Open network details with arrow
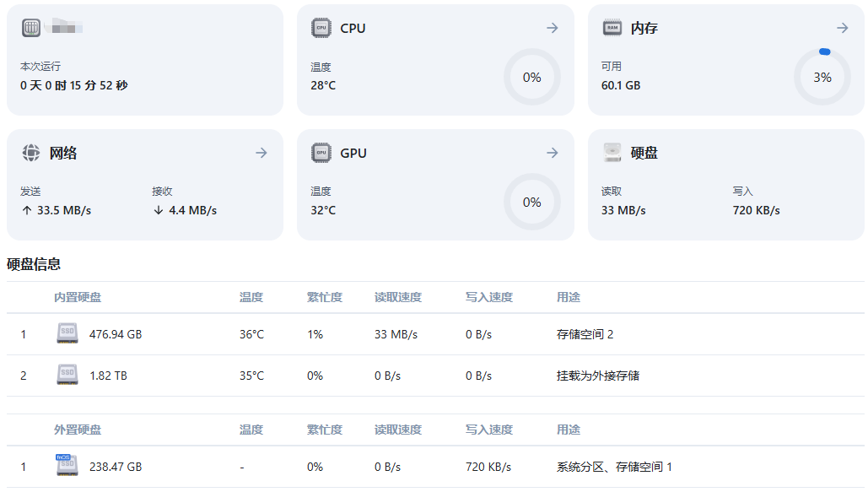868x492 pixels. (x=261, y=153)
